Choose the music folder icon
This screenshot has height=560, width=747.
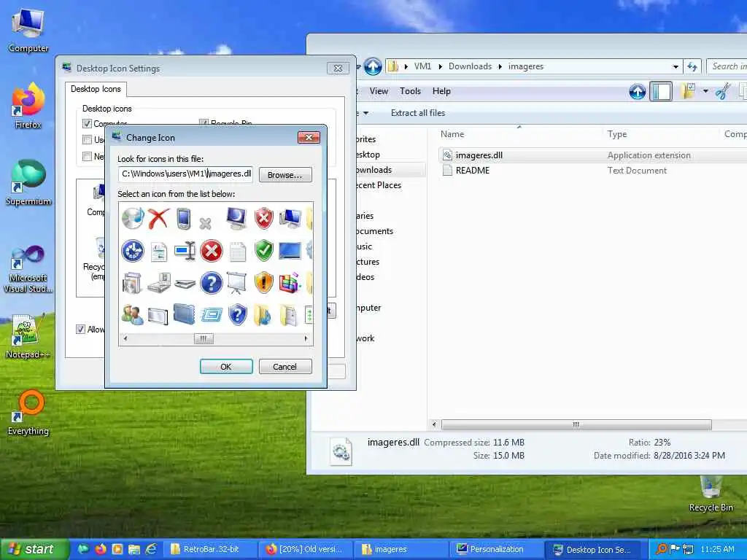(x=263, y=315)
